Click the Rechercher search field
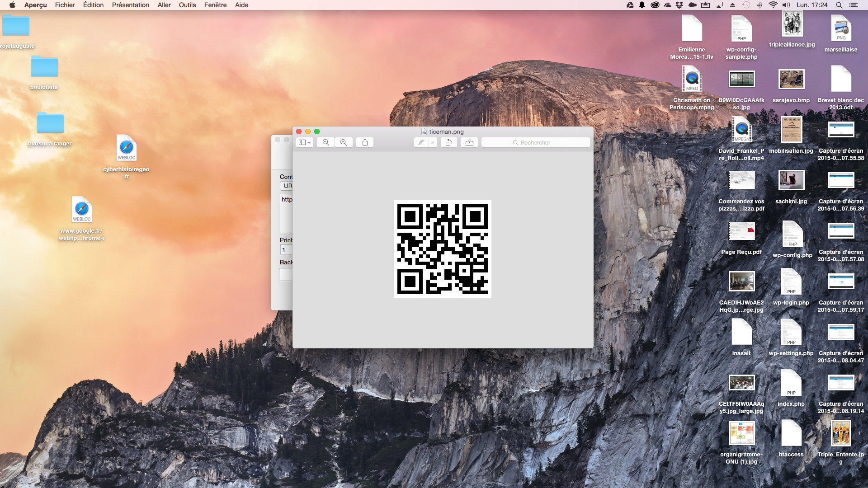The height and width of the screenshot is (488, 868). 536,142
